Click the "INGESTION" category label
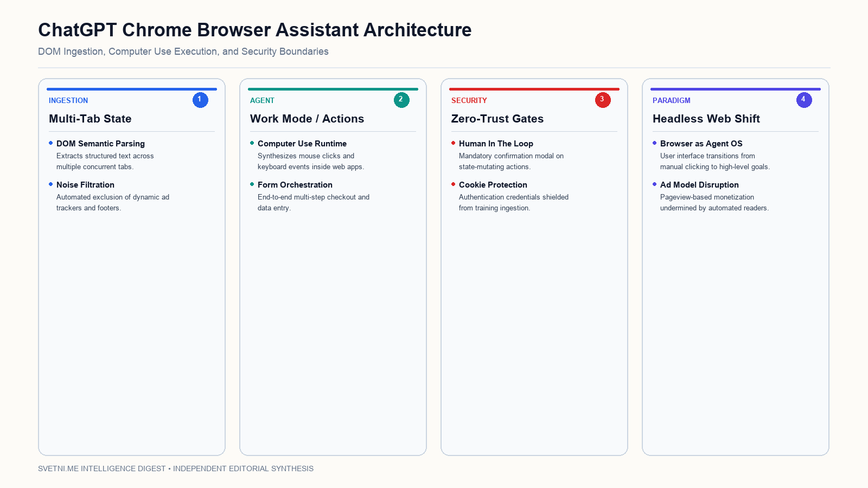Viewport: 868px width, 488px height. (68, 100)
